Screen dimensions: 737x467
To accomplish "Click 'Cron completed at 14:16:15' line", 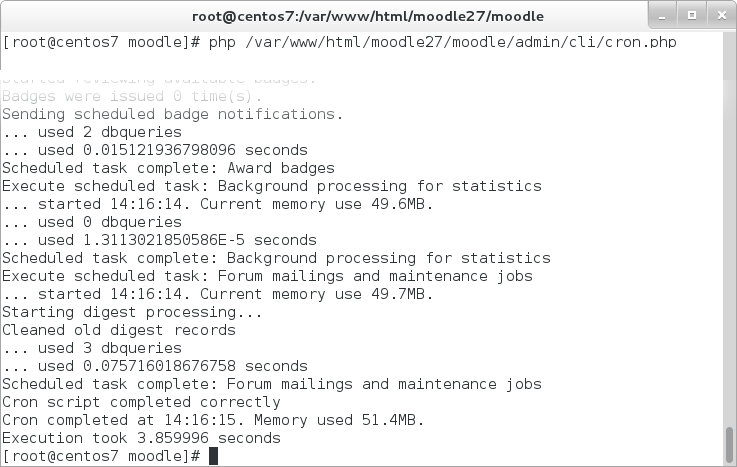I will click(213, 420).
